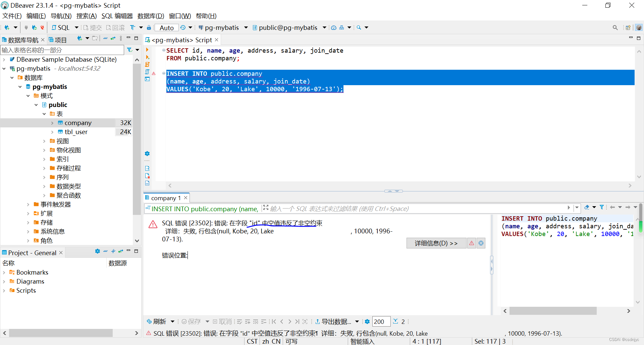The image size is (644, 345).
Task: Maximize the database navigator panel
Action: tap(136, 38)
